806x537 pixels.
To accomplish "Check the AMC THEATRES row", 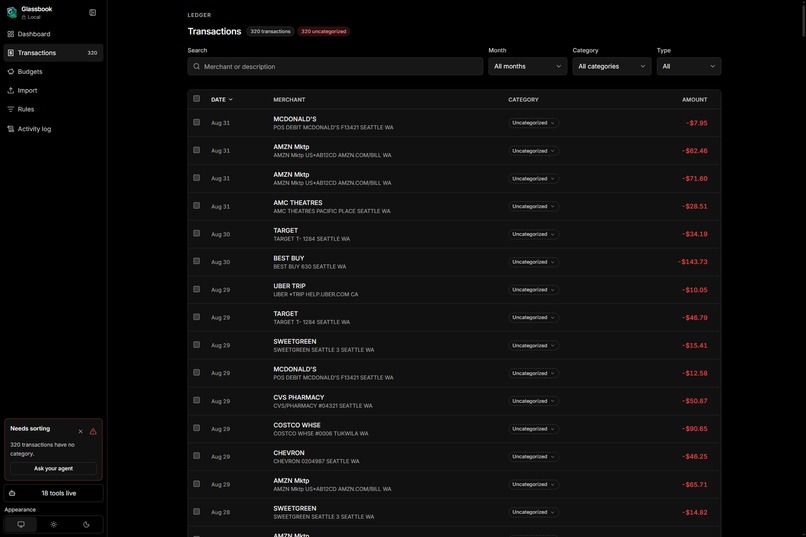I will click(196, 206).
